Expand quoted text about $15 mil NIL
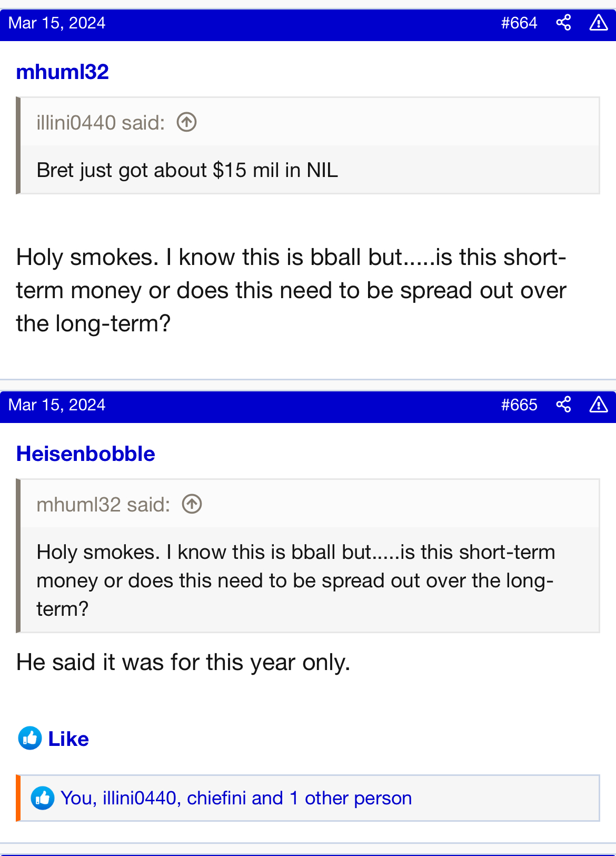The height and width of the screenshot is (856, 616). coord(187,170)
